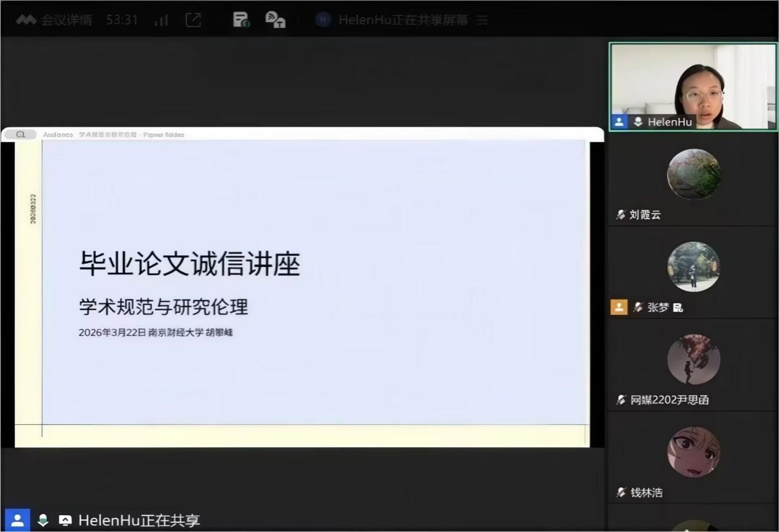The image size is (779, 532).
Task: Click the blue host icon on HelenHu's video
Action: (x=619, y=122)
